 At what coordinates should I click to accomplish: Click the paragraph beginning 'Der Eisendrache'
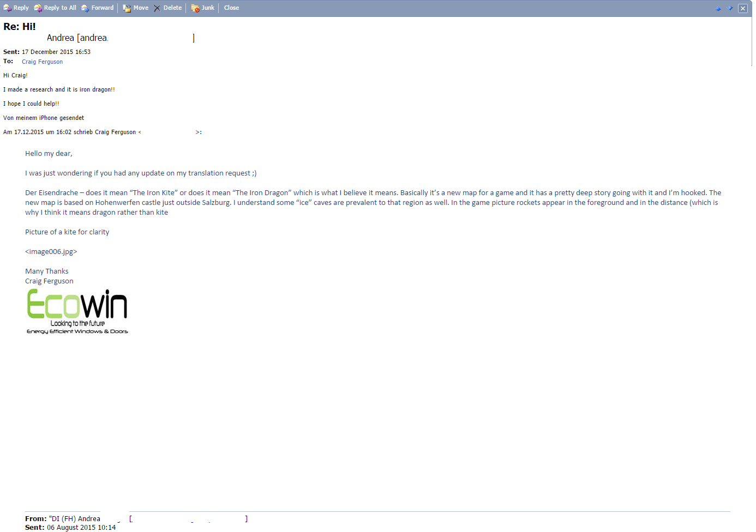373,202
